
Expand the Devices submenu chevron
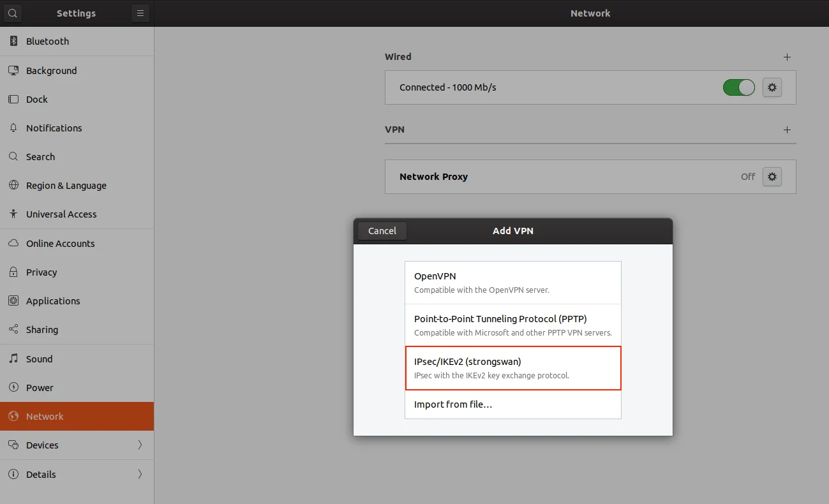[x=140, y=445]
